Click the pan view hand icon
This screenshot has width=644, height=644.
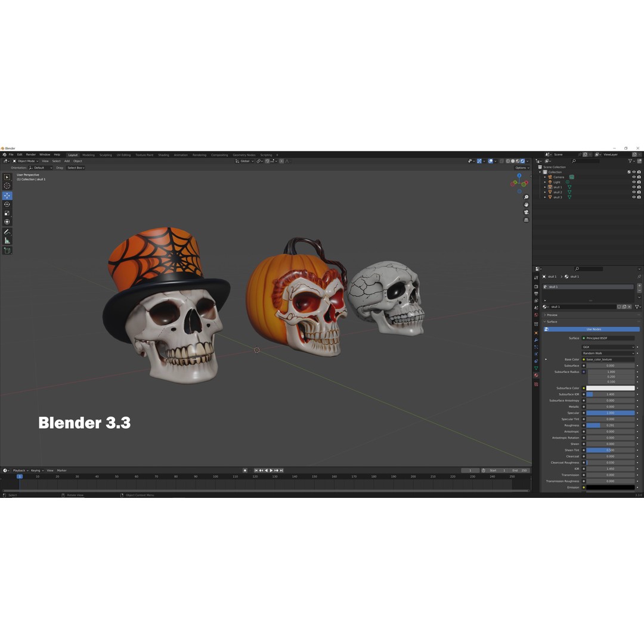coord(526,205)
